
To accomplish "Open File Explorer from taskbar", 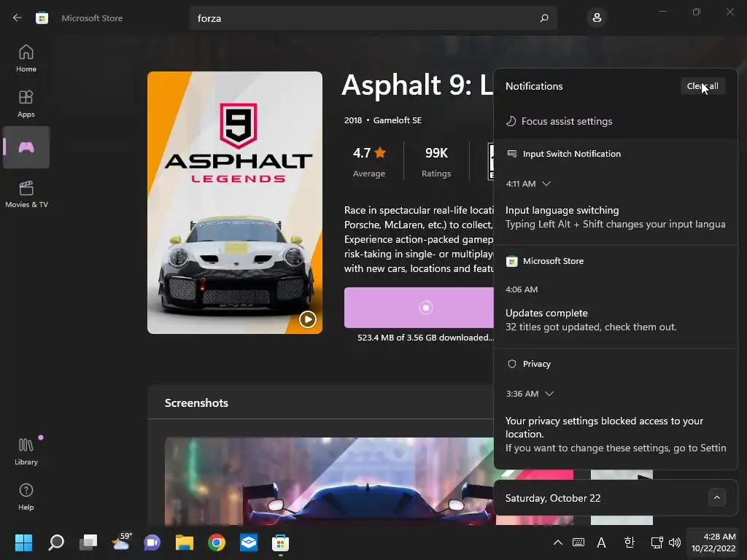I will pyautogui.click(x=185, y=542).
